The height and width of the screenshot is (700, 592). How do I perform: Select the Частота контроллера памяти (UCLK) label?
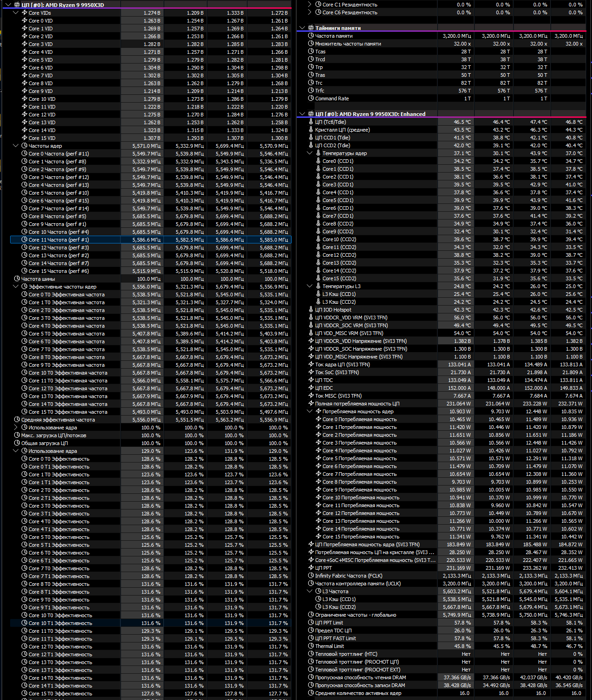point(358,584)
